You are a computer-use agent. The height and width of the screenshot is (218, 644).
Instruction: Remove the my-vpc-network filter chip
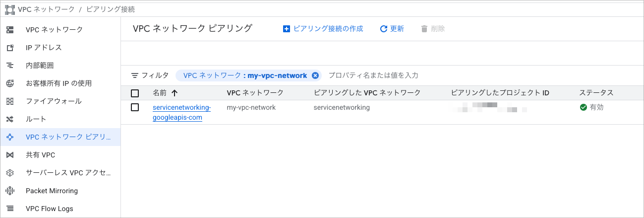pos(315,75)
